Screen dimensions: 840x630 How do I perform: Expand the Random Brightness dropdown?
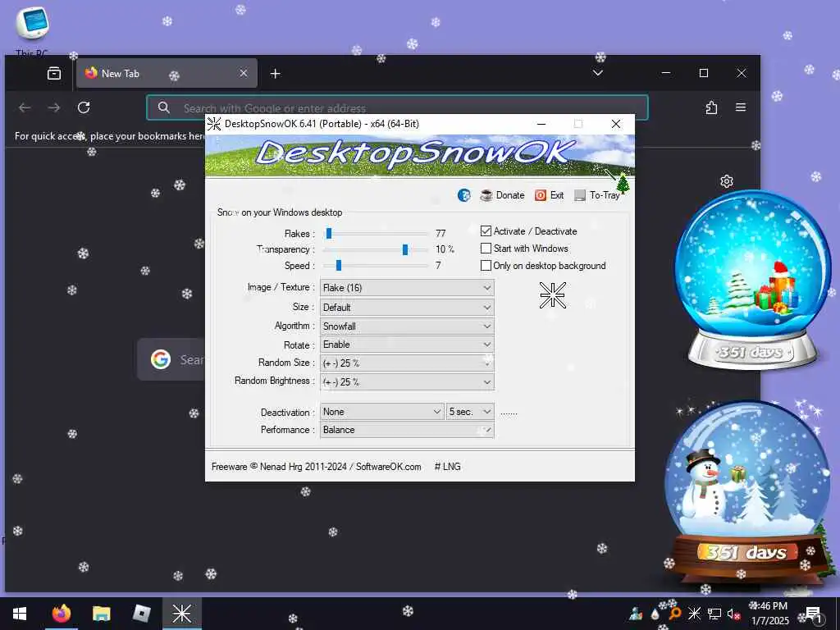[407, 382]
